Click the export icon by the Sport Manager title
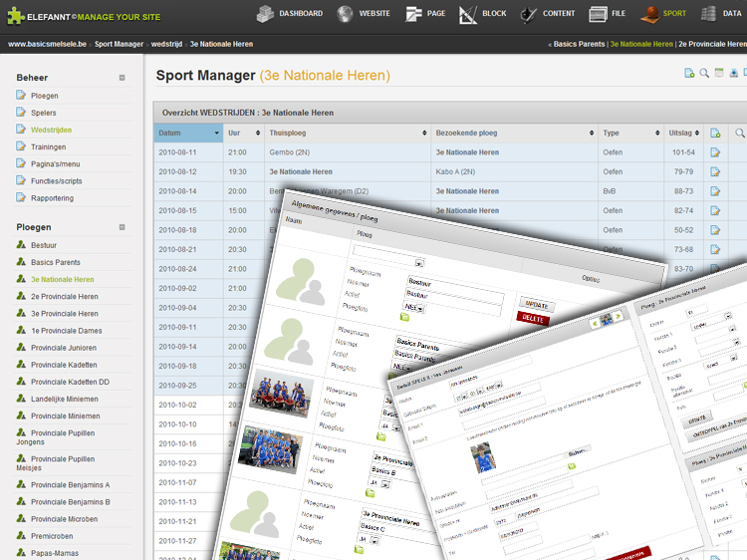 point(734,73)
